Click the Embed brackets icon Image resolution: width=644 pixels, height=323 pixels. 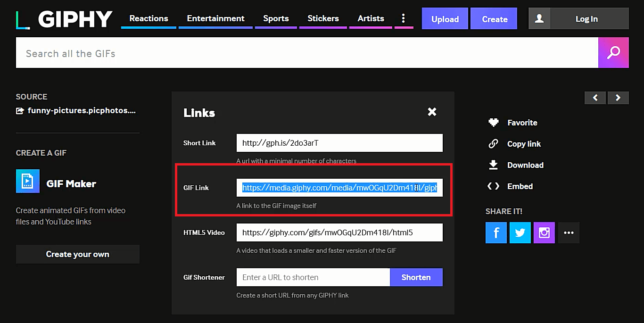point(493,186)
